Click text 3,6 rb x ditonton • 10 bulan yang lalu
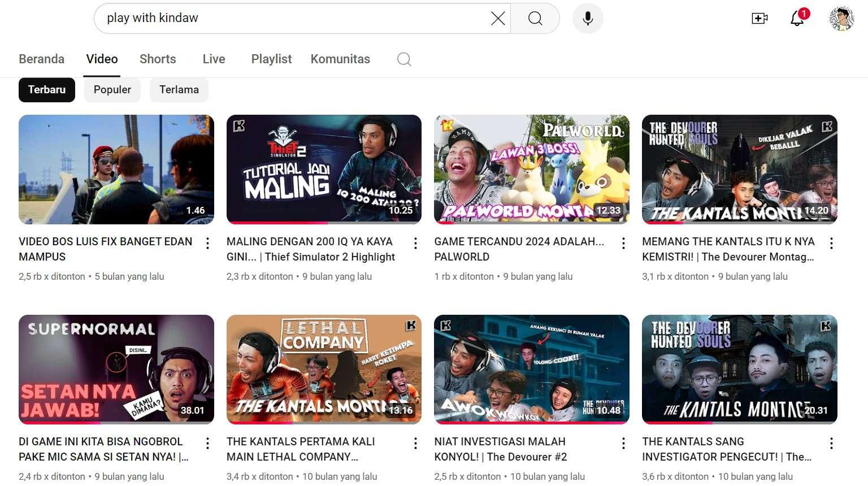Viewport: 868px width, 486px height. tap(717, 476)
